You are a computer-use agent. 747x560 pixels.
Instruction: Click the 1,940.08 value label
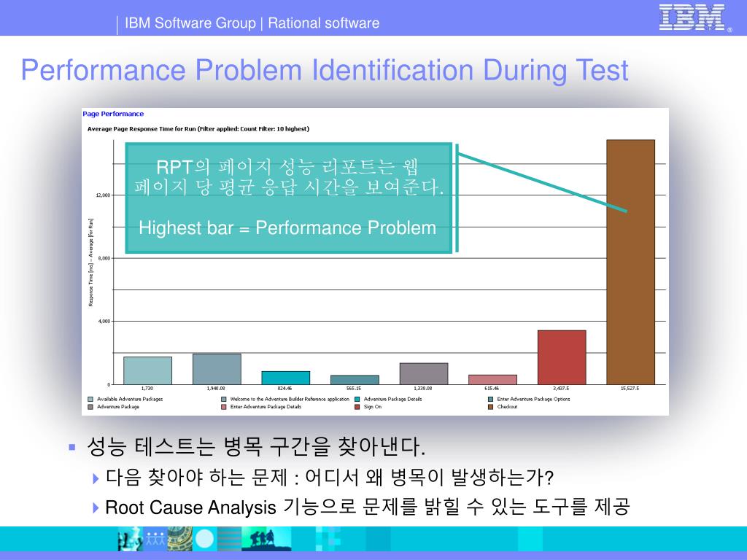coord(216,389)
